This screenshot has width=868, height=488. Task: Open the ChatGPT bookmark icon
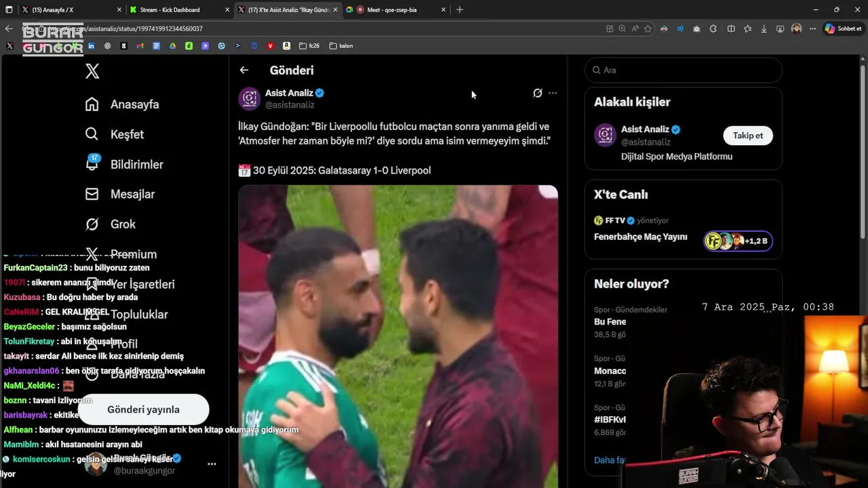point(107,45)
